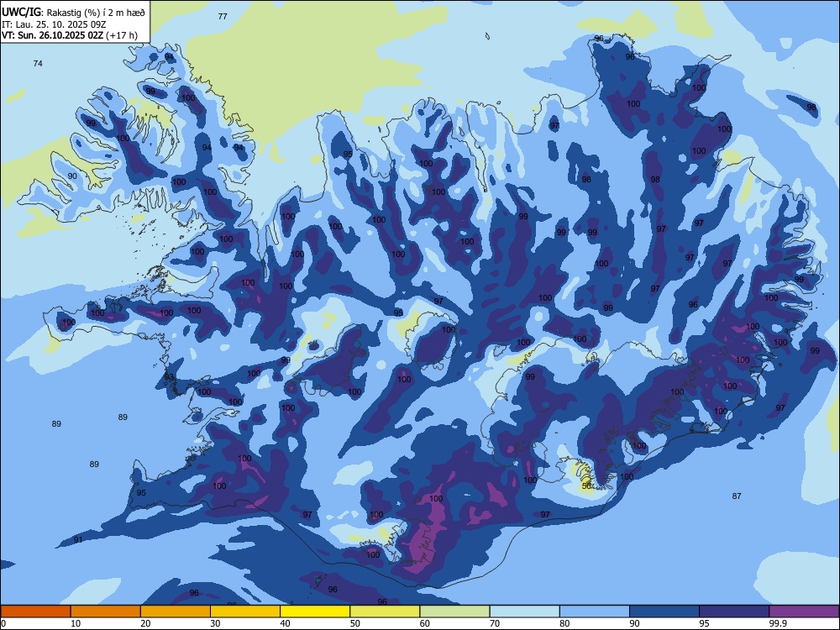Select the 'UWC/IG' source label
The height and width of the screenshot is (630, 840).
(x=21, y=12)
